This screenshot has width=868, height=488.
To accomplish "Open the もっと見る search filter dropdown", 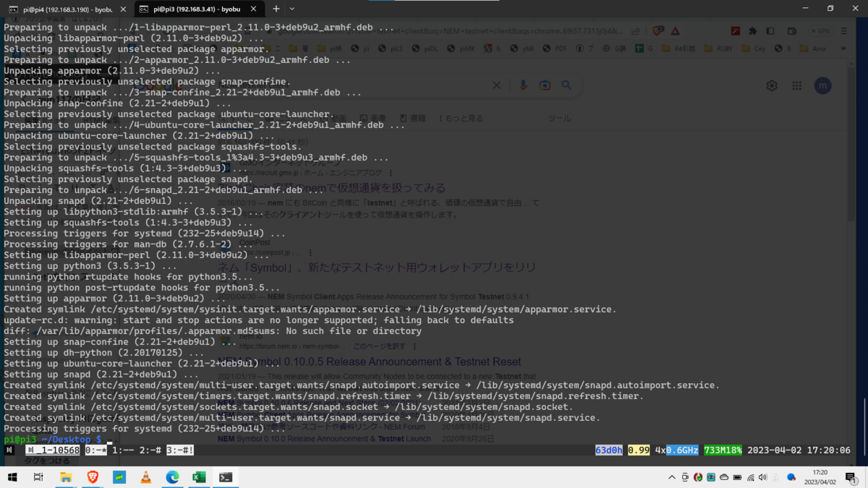I will 463,118.
